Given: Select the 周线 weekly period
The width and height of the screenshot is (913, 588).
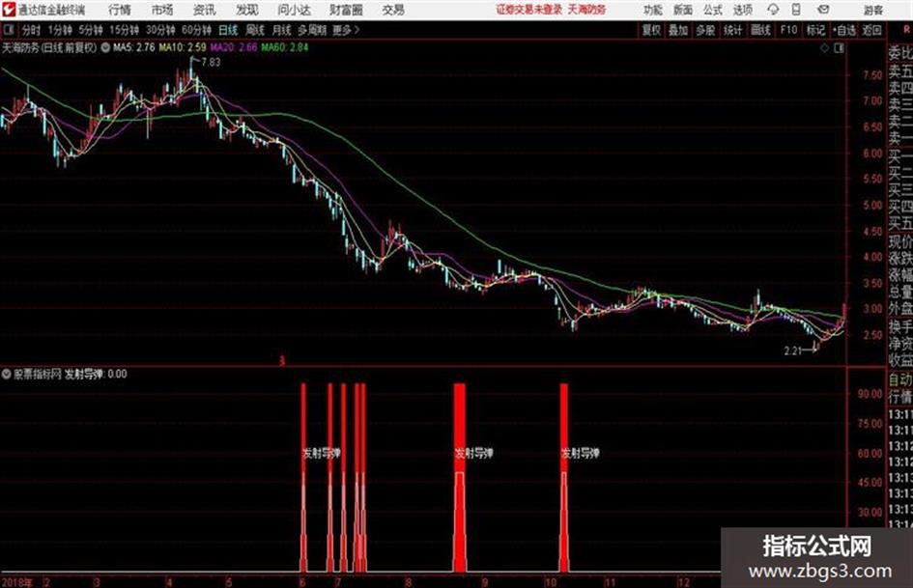Looking at the screenshot, I should [x=255, y=30].
